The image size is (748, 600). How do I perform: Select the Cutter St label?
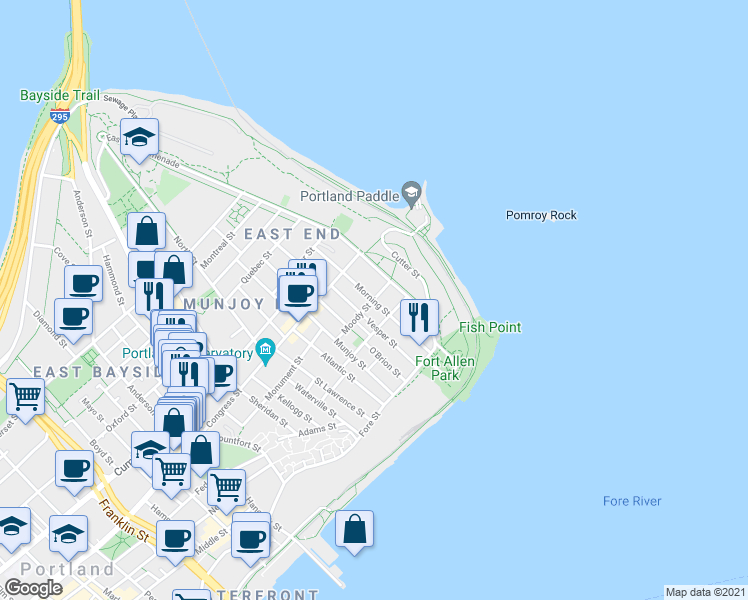(x=405, y=265)
